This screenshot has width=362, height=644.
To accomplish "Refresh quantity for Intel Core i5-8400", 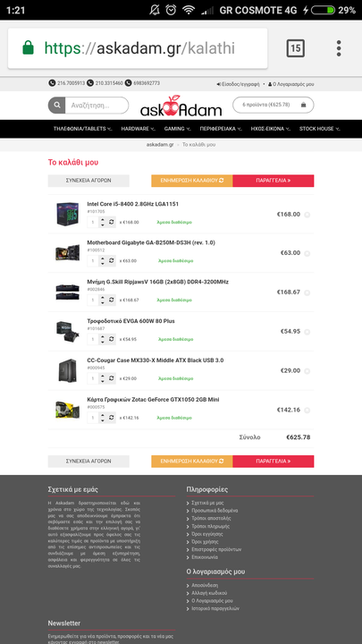I will [x=112, y=222].
